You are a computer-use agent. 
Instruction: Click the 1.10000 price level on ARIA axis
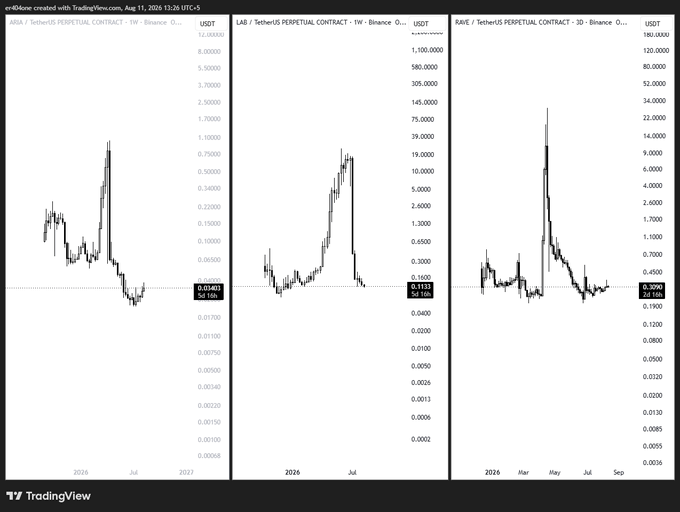click(209, 137)
